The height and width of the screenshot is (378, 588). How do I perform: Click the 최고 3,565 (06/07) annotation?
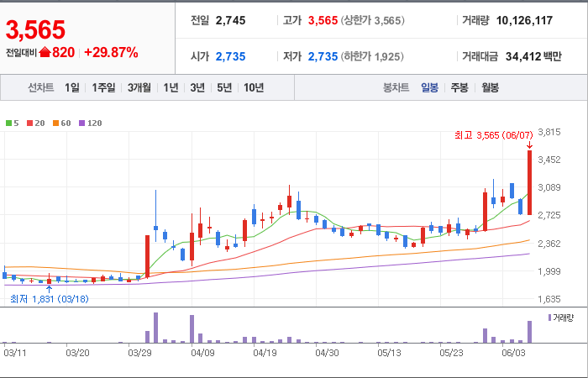[494, 135]
